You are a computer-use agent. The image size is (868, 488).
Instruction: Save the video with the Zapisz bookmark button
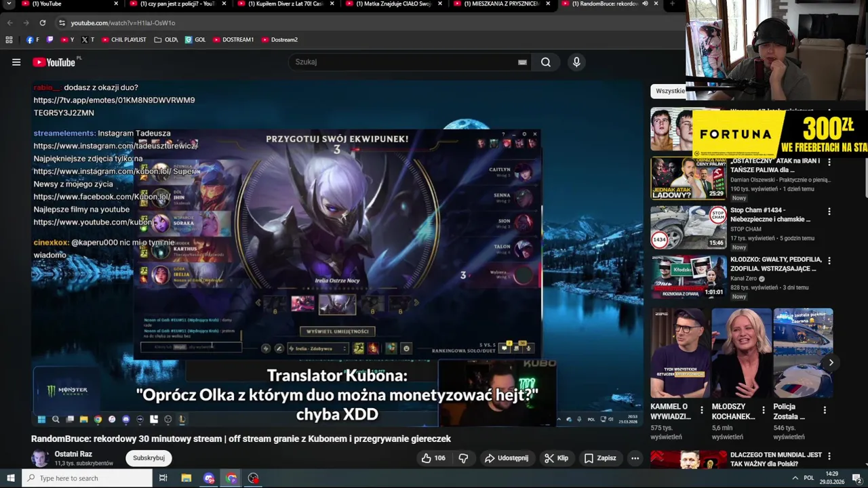click(600, 458)
